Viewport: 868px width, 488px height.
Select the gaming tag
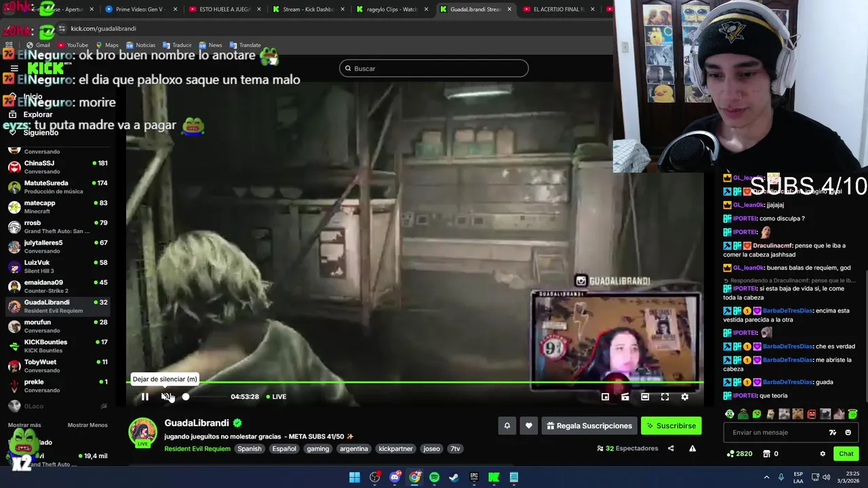tap(317, 449)
